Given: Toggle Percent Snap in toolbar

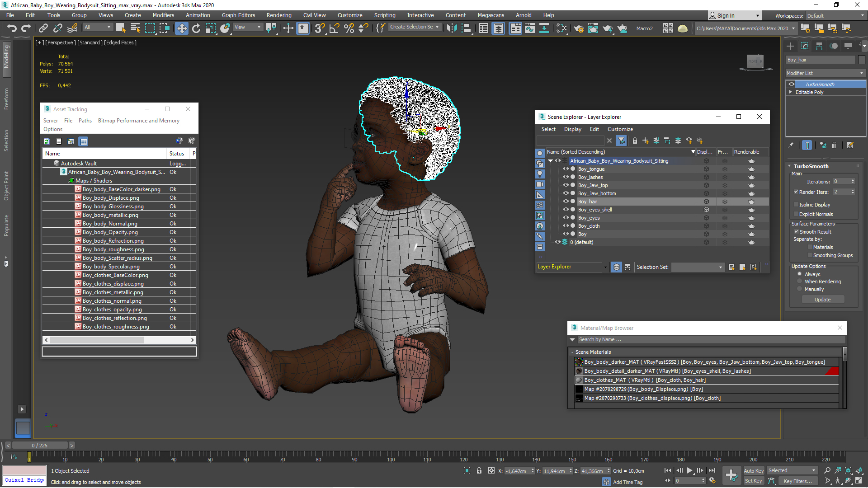Looking at the screenshot, I should pos(349,28).
